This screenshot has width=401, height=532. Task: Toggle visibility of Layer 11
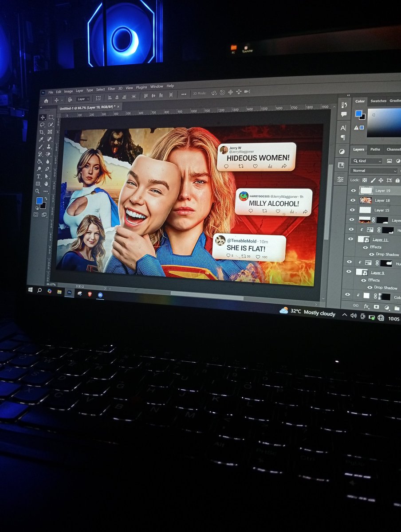(x=350, y=239)
